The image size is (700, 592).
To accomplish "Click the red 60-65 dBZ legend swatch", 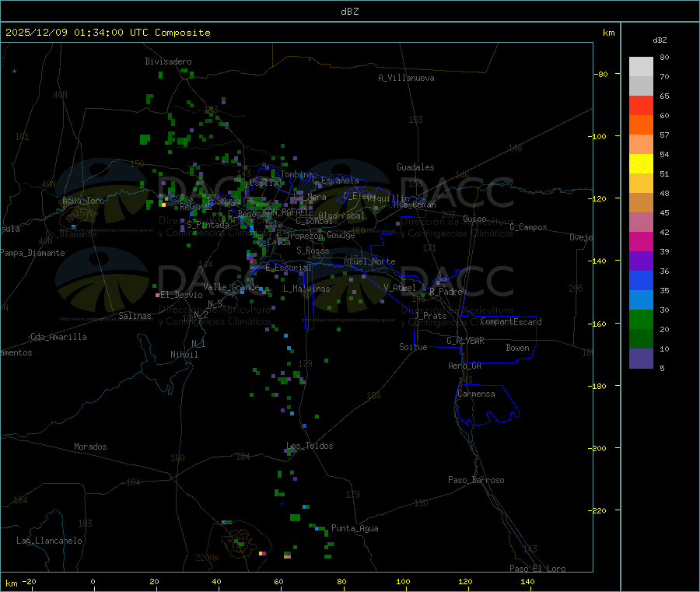I will [641, 105].
